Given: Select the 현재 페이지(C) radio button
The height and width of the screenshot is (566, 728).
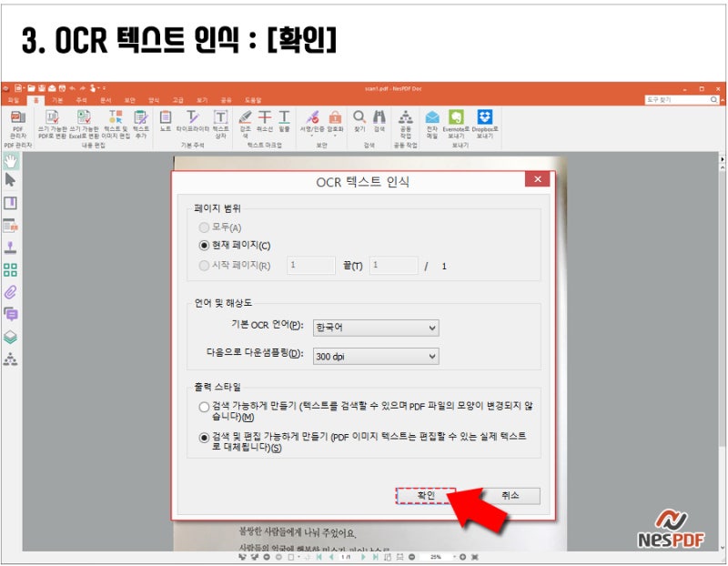Looking at the screenshot, I should click(x=203, y=245).
